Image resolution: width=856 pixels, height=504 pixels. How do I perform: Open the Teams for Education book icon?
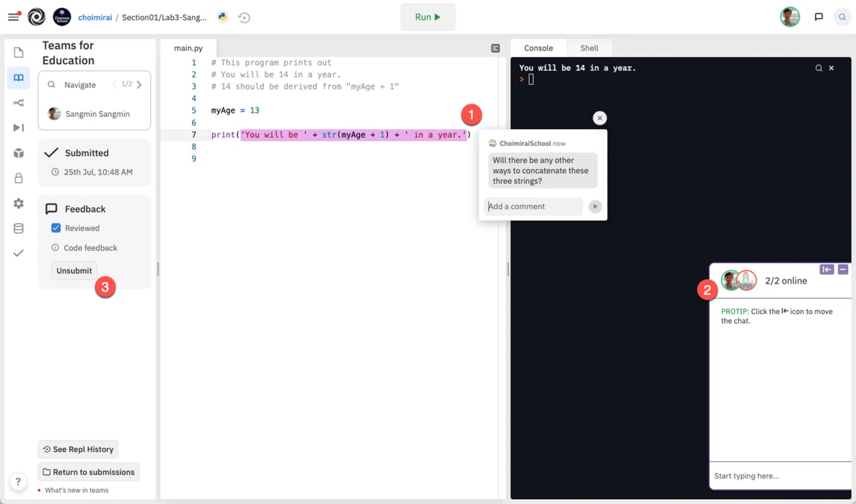click(x=19, y=78)
